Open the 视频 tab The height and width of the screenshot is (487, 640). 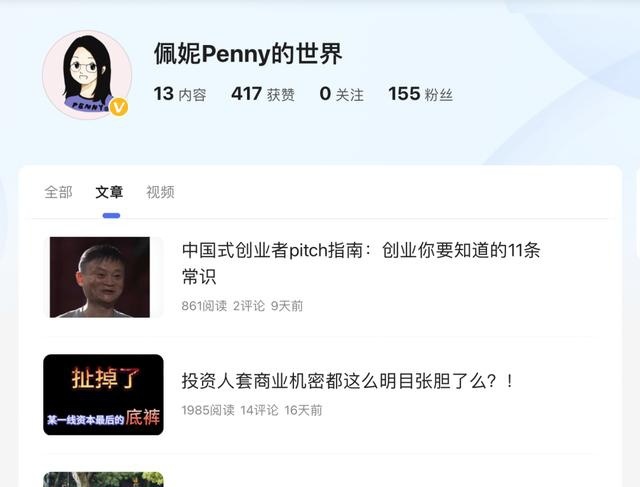coord(160,192)
